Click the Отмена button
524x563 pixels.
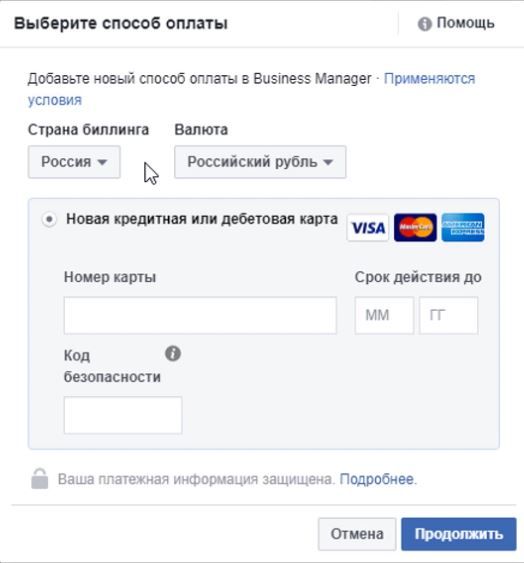357,534
